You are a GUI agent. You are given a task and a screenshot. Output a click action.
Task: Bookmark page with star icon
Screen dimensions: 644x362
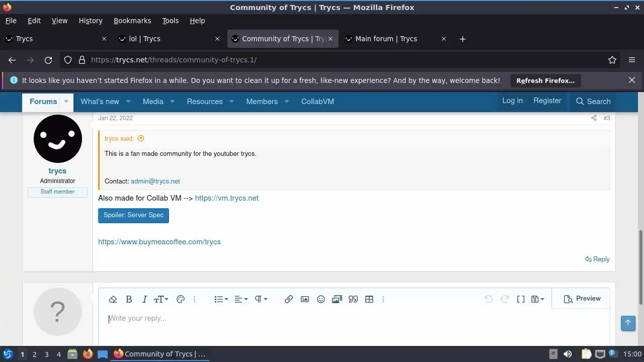click(612, 60)
